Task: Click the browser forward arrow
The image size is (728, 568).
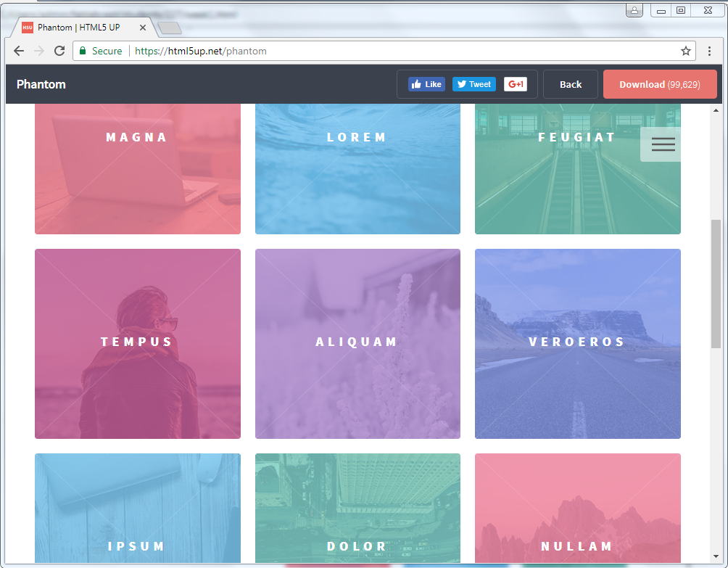Action: [39, 51]
